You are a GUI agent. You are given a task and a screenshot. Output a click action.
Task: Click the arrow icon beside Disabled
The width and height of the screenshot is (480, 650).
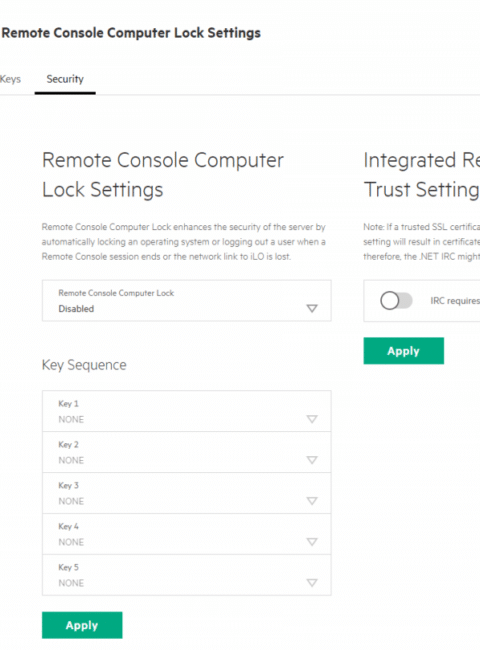pos(312,308)
